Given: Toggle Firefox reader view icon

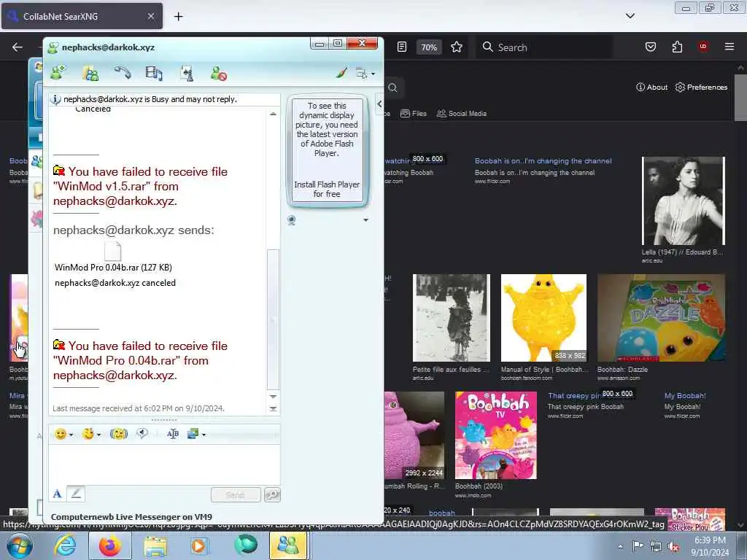Looking at the screenshot, I should [402, 47].
